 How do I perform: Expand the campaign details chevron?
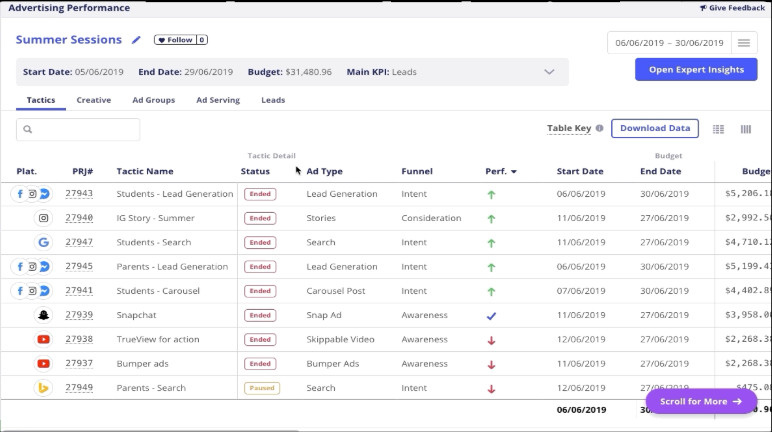(549, 72)
